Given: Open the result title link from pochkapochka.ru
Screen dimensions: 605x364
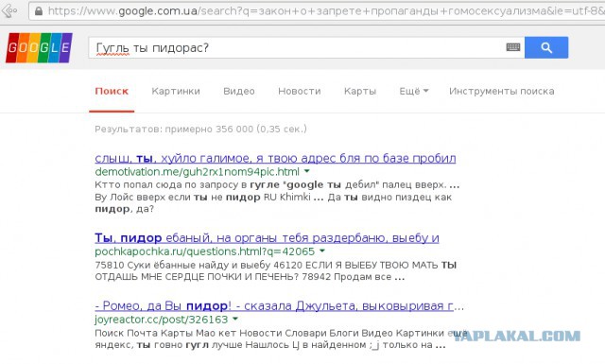Looking at the screenshot, I should [x=267, y=238].
